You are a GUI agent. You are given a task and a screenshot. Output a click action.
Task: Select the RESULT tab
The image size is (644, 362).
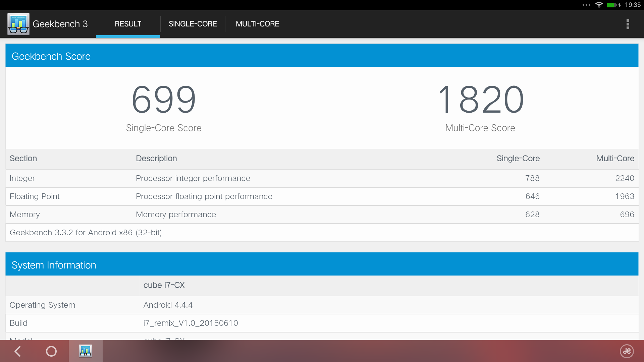(128, 24)
